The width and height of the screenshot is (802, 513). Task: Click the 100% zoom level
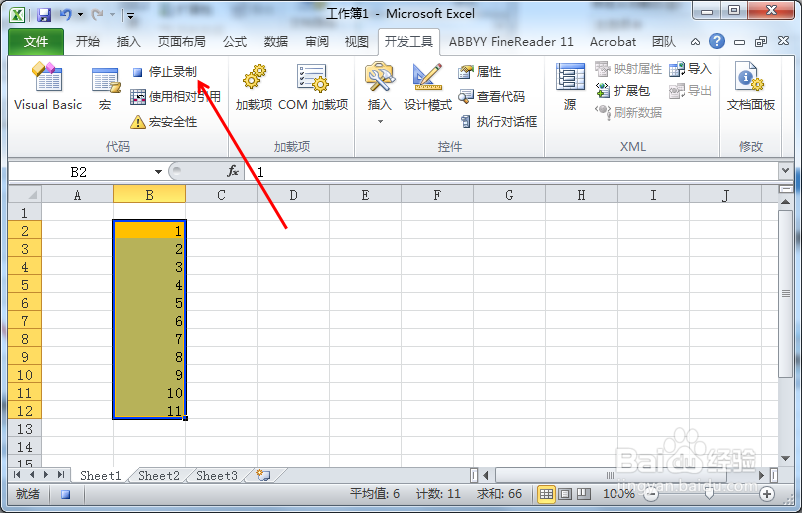(618, 494)
